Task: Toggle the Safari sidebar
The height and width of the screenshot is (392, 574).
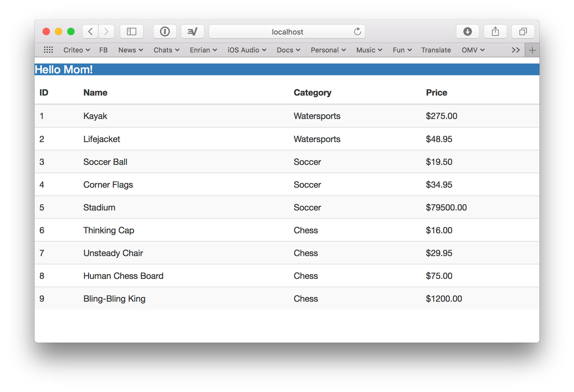Action: click(132, 31)
